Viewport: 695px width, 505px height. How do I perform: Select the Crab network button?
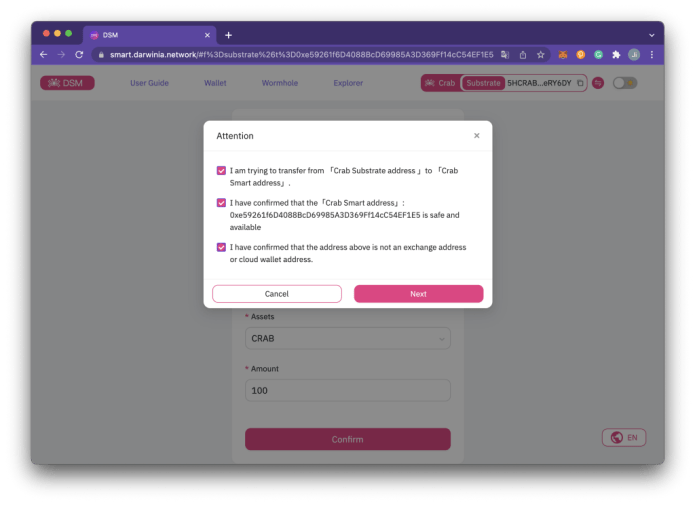[x=440, y=83]
